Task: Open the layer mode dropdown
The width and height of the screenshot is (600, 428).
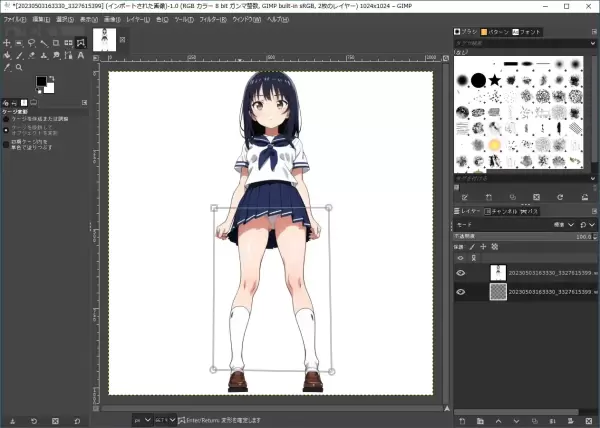Action: pyautogui.click(x=563, y=225)
